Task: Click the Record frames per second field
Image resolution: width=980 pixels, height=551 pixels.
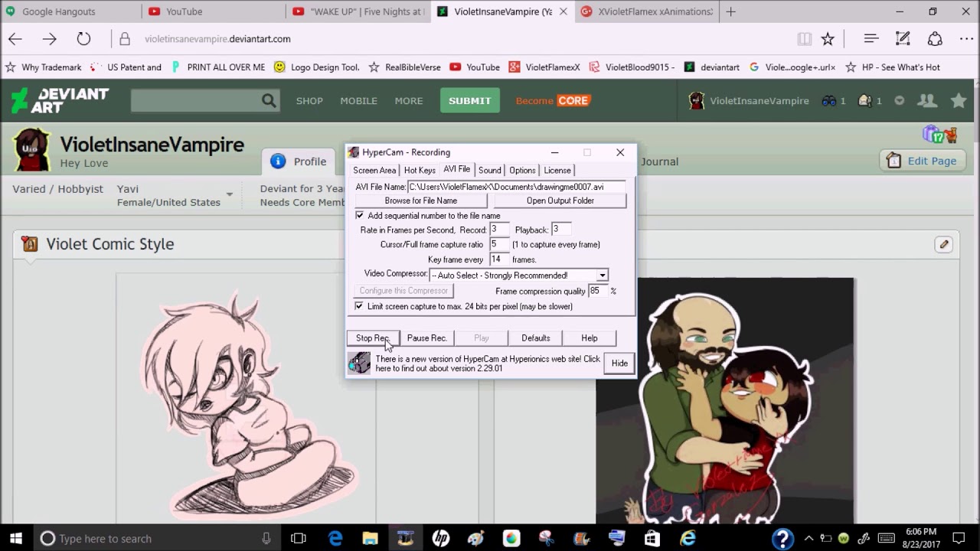Action: click(499, 230)
